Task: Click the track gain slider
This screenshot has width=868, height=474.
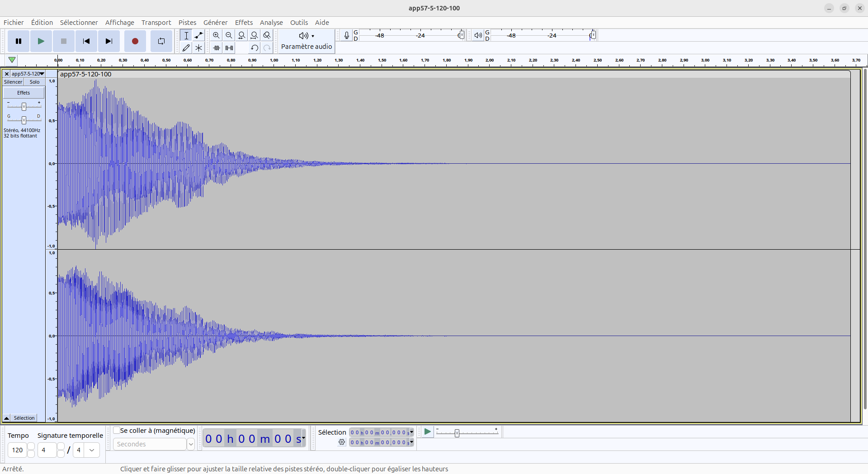Action: point(24,106)
